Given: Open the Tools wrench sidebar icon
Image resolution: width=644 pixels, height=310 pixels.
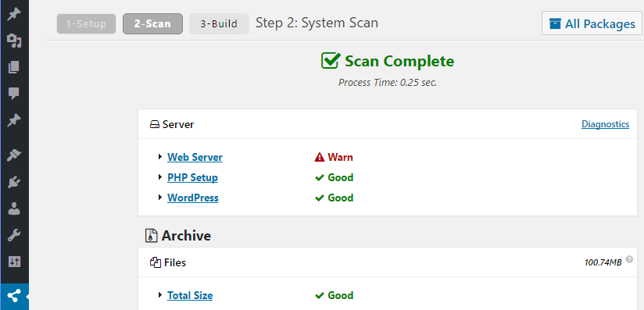Looking at the screenshot, I should pos(14,235).
